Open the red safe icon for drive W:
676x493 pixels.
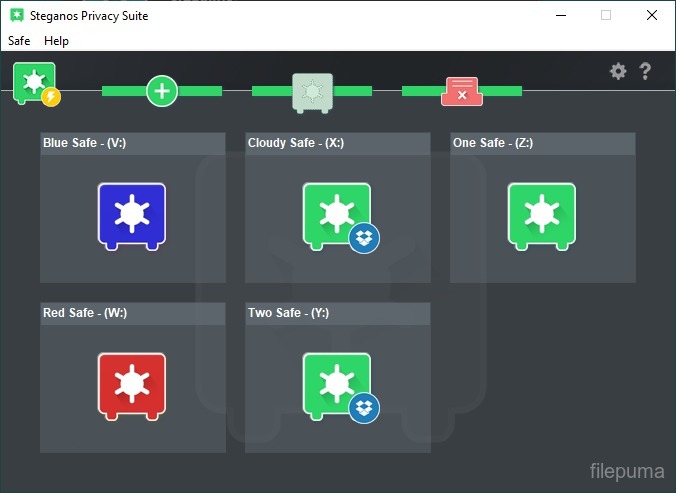click(x=132, y=385)
